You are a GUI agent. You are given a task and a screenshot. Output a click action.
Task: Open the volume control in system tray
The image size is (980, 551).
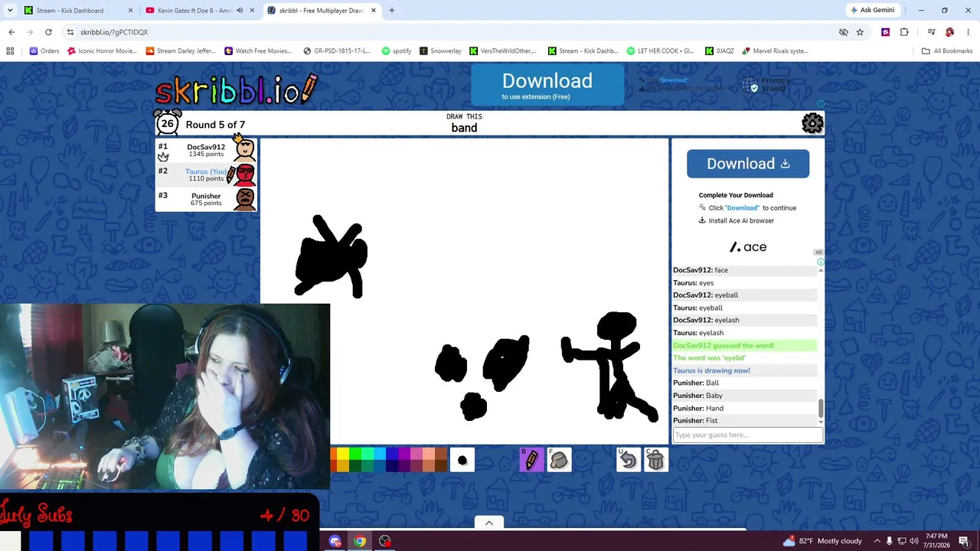[x=915, y=541]
